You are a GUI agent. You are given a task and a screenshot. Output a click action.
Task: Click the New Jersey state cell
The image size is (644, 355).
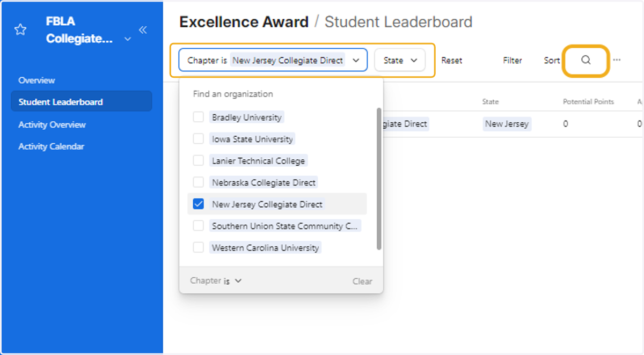click(x=507, y=124)
